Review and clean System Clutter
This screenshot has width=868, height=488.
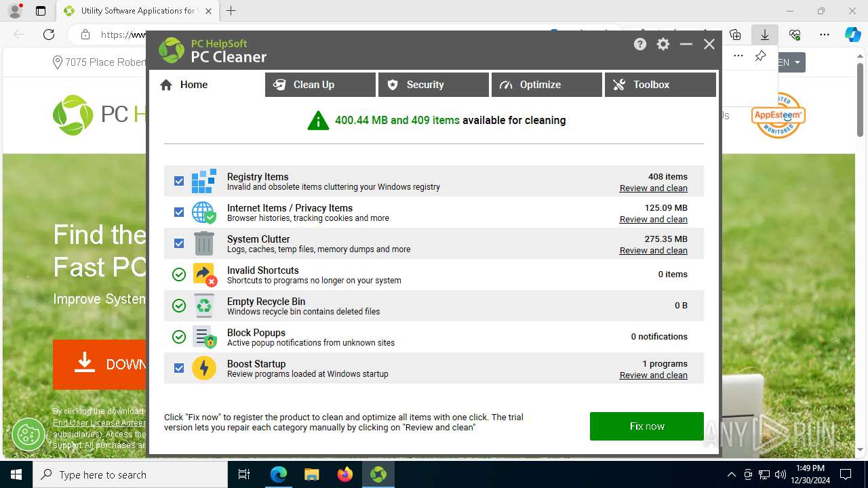click(x=654, y=251)
